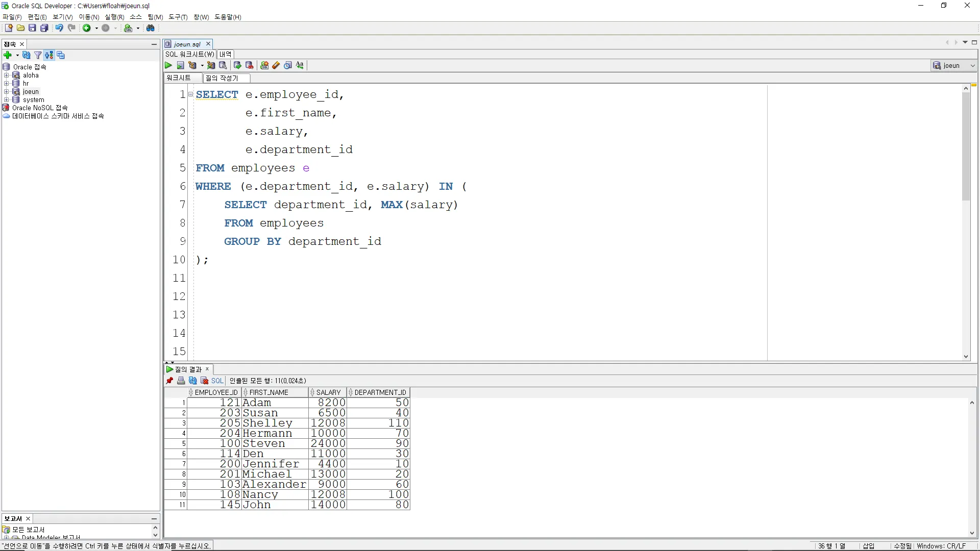Refresh the connections tree
980x551 pixels.
[x=27, y=55]
